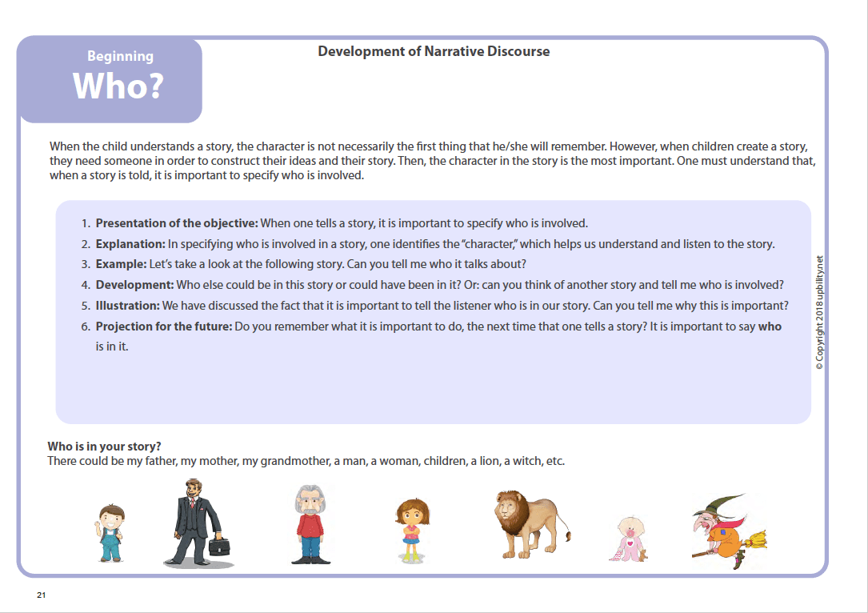Click the page number 21
The width and height of the screenshot is (868, 613).
pos(41,595)
